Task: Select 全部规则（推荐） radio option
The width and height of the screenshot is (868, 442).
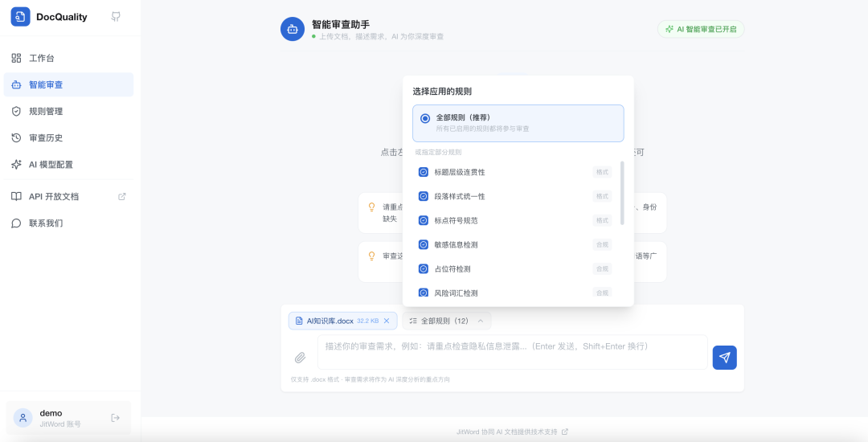Action: [518, 124]
